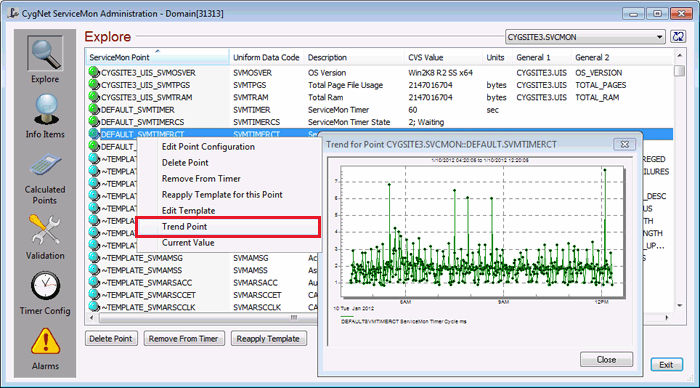Image resolution: width=700 pixels, height=388 pixels.
Task: Click the horizontal scrollbar left arrow
Action: [x=92, y=317]
